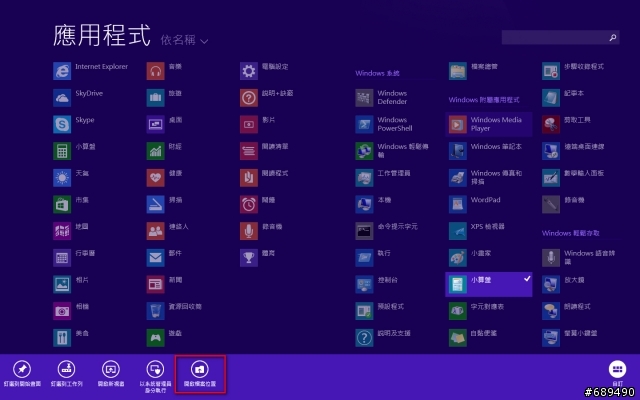Open the 體育 sports app
This screenshot has width=640, height=400.
[x=258, y=258]
